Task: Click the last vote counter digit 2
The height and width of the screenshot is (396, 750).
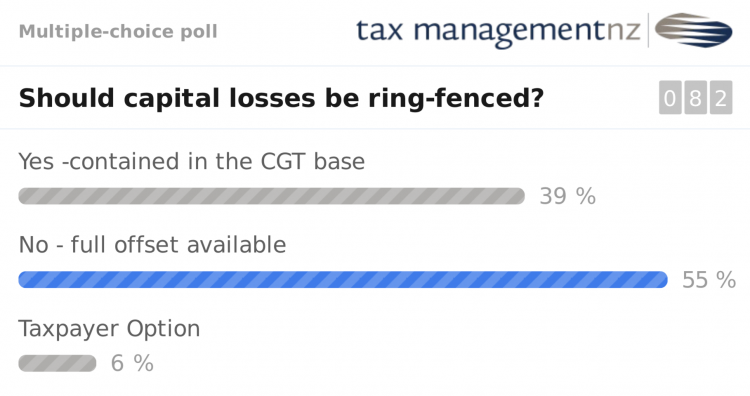Action: [x=721, y=98]
